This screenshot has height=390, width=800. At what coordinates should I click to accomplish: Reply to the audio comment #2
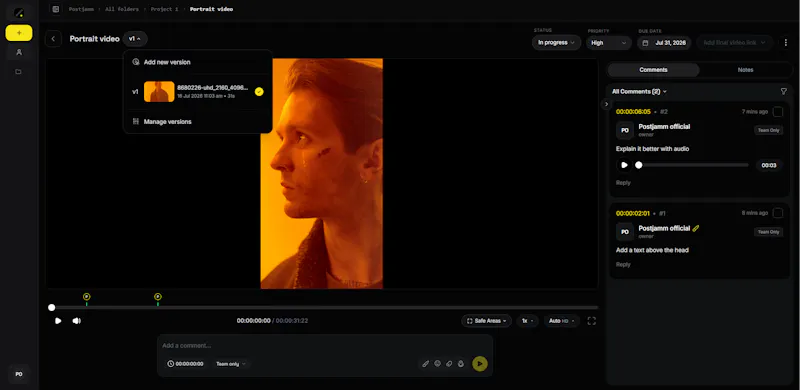tap(623, 183)
